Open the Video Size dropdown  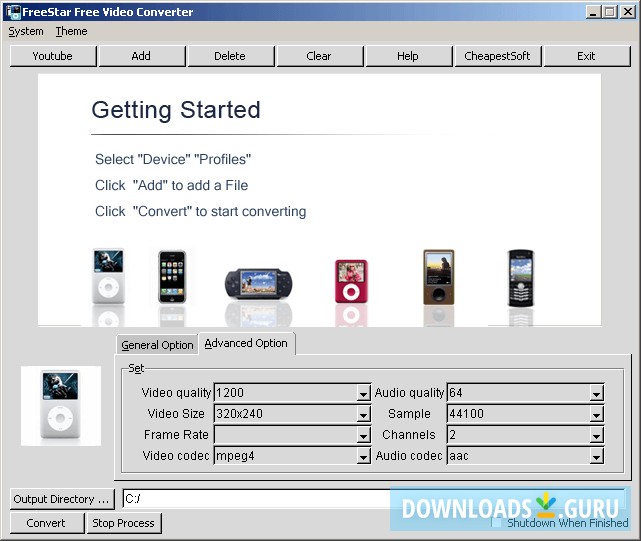(363, 414)
